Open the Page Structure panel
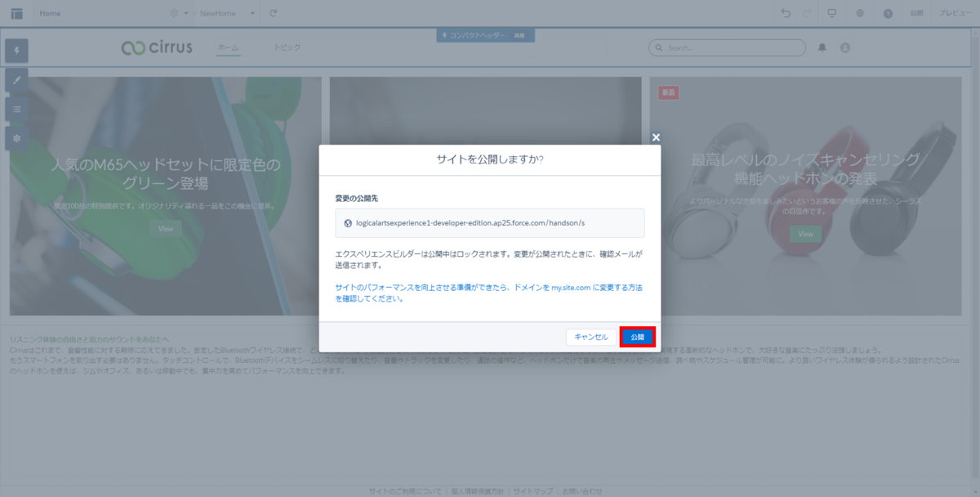The height and width of the screenshot is (497, 980). pyautogui.click(x=16, y=109)
